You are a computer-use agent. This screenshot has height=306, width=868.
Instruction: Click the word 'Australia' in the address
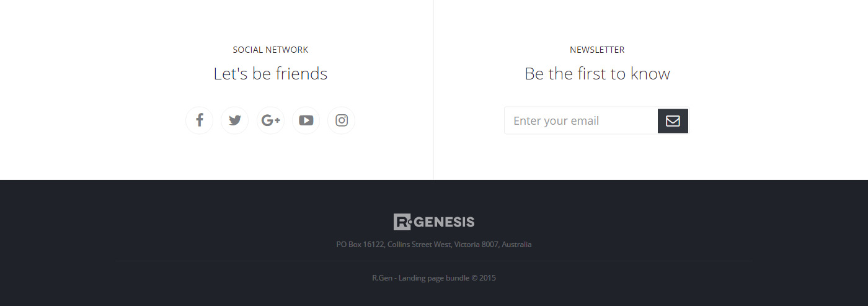point(516,245)
